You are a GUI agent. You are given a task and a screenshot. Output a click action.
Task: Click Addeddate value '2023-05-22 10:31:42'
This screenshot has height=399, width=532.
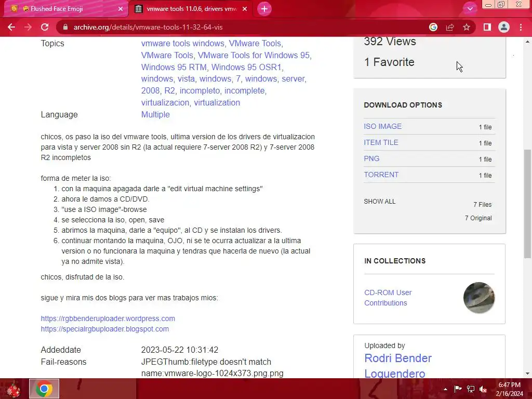click(179, 350)
